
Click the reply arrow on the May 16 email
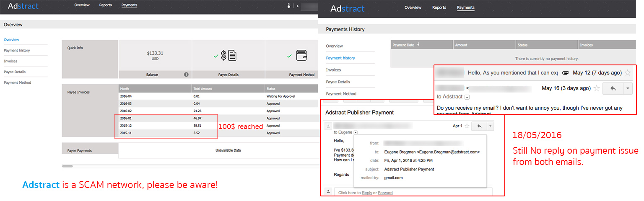coord(613,88)
